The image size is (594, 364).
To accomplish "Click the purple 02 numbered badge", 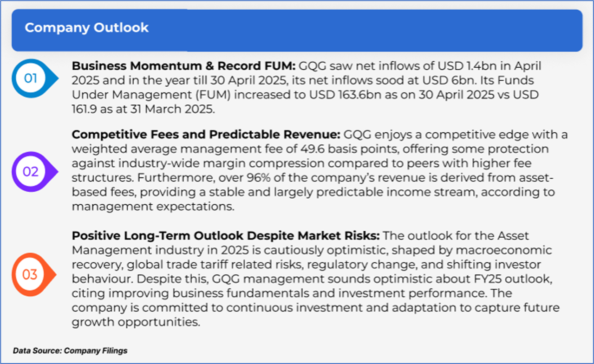I will pyautogui.click(x=31, y=172).
